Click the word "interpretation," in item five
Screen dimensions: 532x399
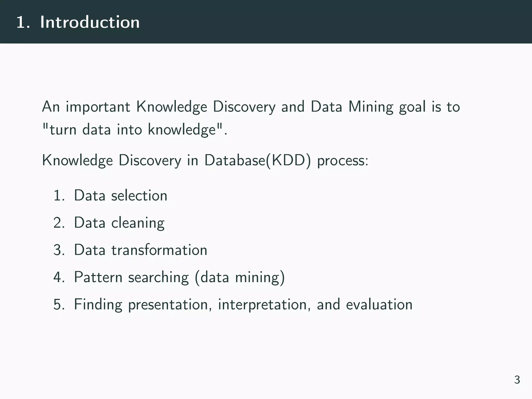coord(264,304)
